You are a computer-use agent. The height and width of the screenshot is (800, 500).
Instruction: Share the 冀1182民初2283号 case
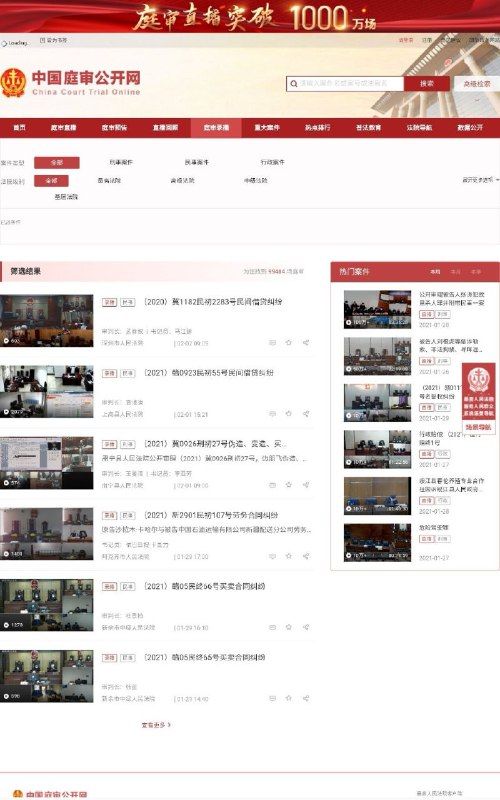(x=306, y=342)
